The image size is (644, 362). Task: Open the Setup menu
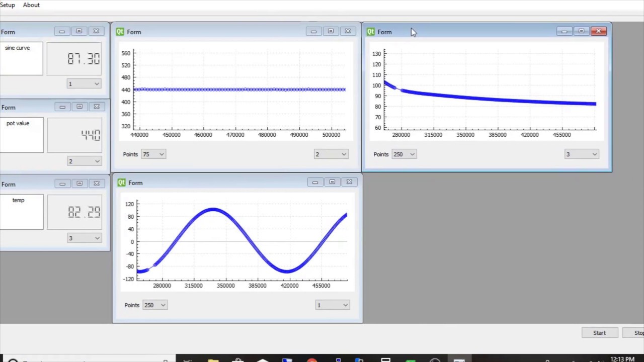(7, 5)
